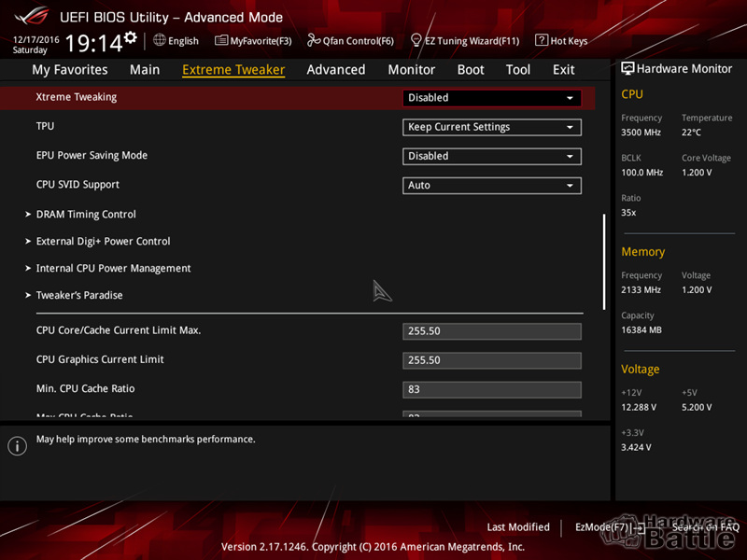Click memory capacity value 16384 MB
Viewport: 747px width, 560px height.
[x=641, y=330]
